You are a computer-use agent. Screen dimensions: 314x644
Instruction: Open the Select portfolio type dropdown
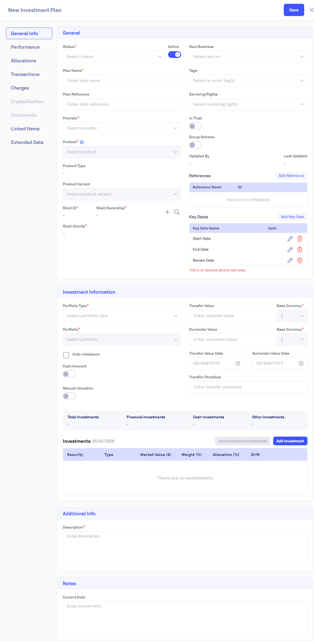click(122, 316)
